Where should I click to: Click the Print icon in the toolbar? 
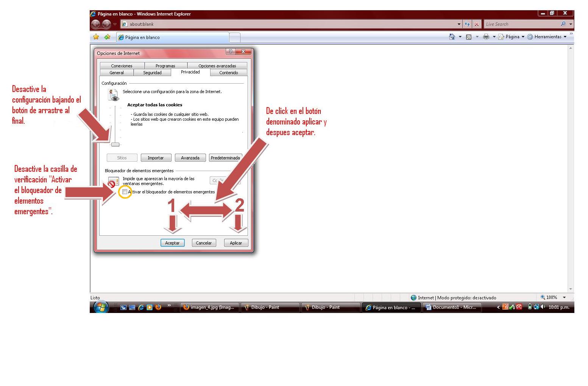[486, 37]
